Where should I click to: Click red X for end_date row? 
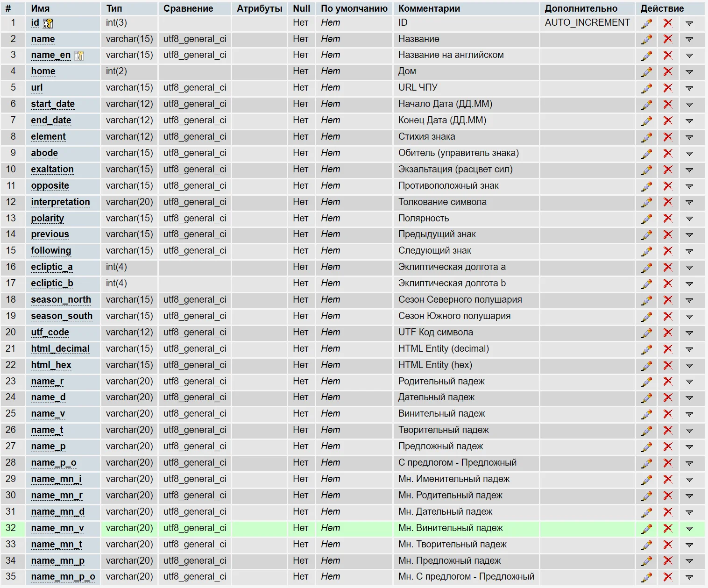point(668,120)
